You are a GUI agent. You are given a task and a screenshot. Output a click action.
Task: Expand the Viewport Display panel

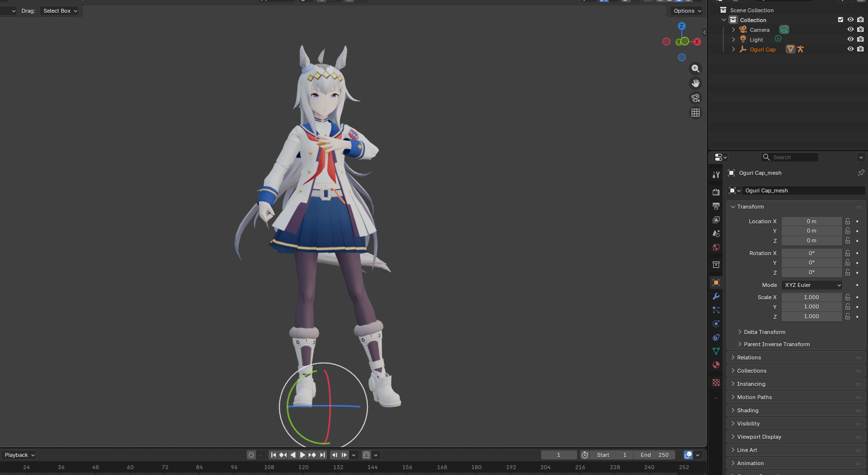tap(733, 437)
